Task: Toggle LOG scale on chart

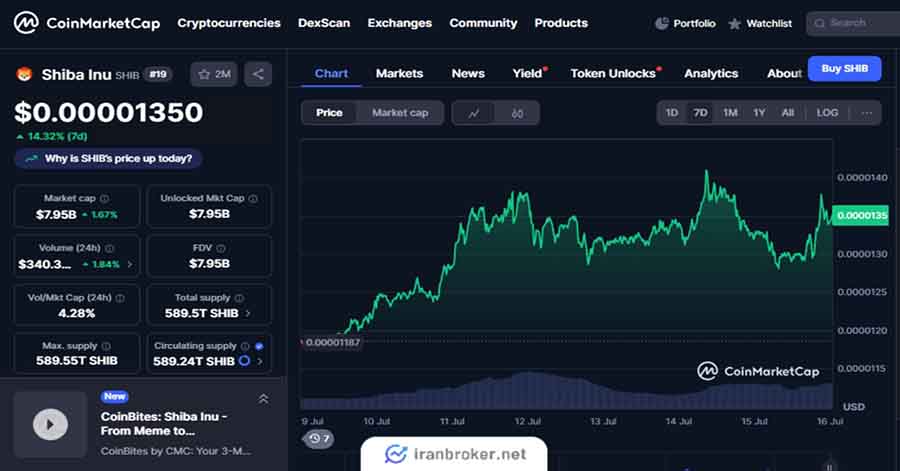Action: click(827, 113)
